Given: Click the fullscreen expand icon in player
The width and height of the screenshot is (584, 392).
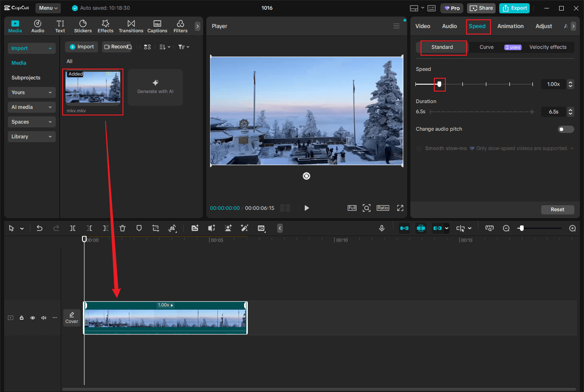Looking at the screenshot, I should (400, 208).
